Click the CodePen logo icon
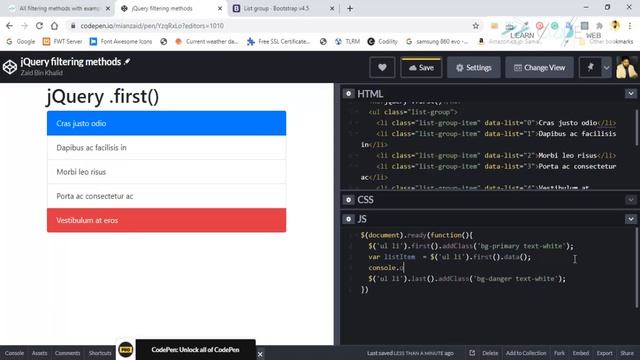Screen dimensions: 640x360 click(x=9, y=67)
